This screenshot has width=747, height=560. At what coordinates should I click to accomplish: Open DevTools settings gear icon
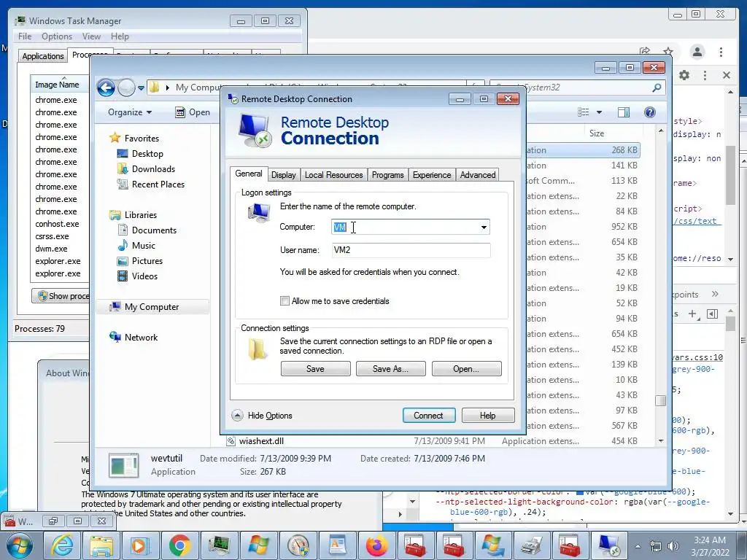684,75
